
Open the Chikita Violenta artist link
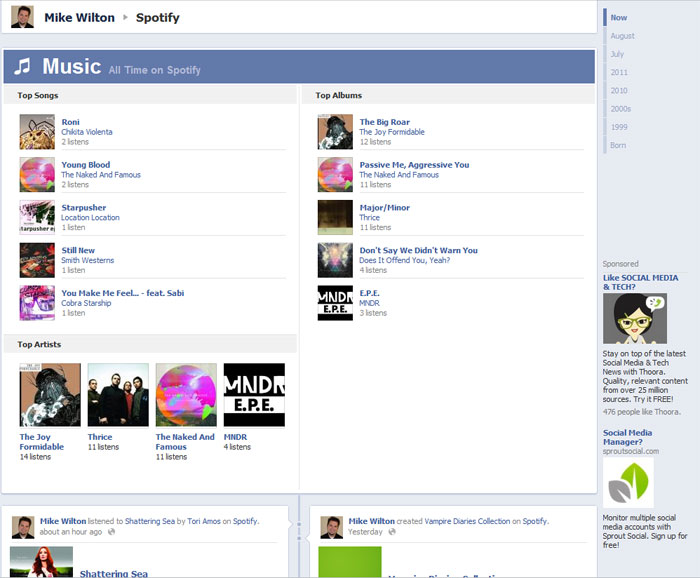point(87,132)
